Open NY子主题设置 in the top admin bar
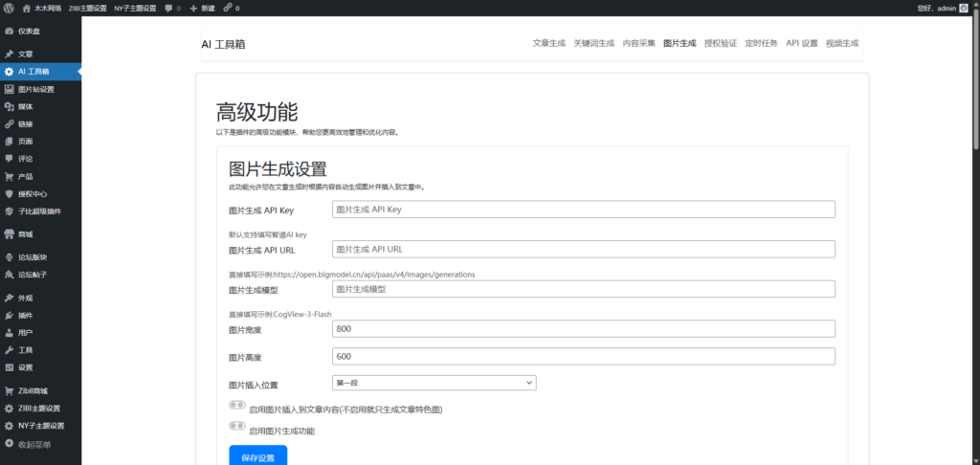The image size is (980, 465). pos(135,8)
